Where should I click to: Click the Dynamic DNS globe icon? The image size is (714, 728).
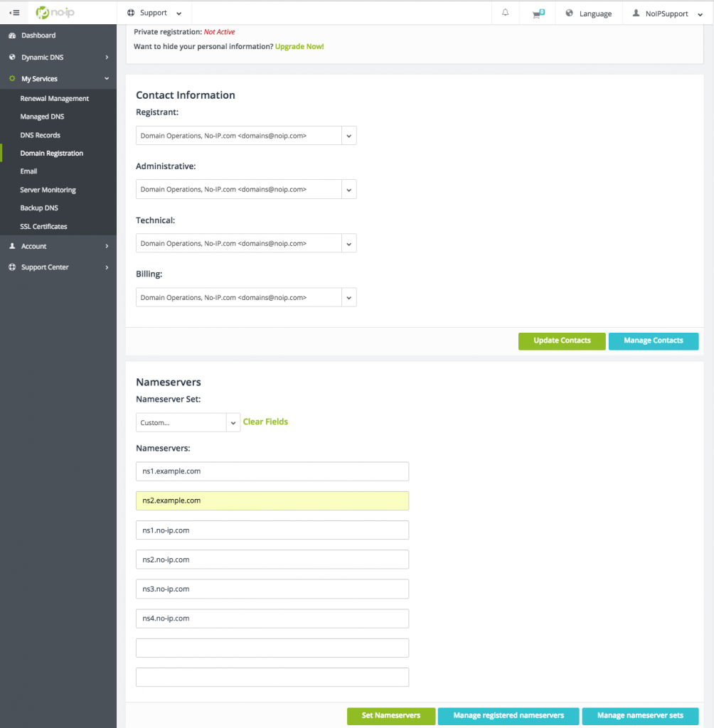click(13, 57)
